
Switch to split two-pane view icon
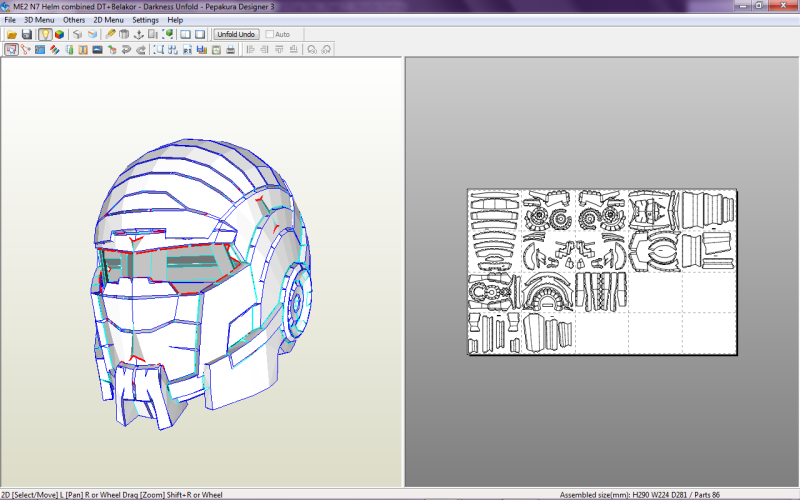tap(185, 34)
